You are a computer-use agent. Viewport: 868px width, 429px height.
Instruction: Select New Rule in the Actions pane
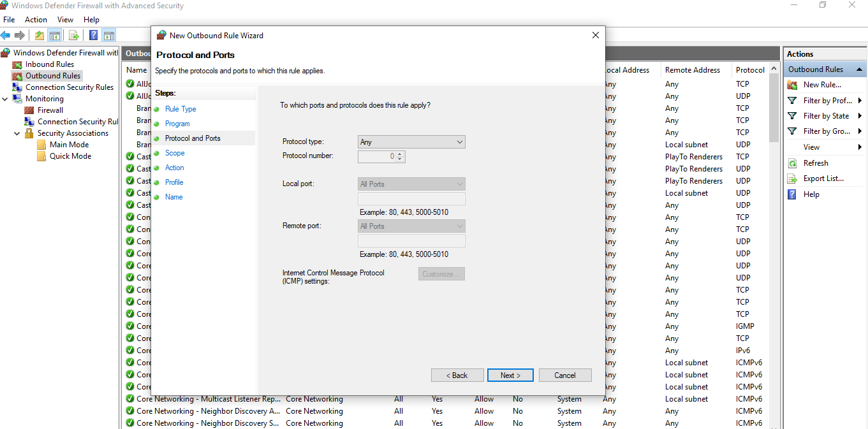(x=824, y=84)
